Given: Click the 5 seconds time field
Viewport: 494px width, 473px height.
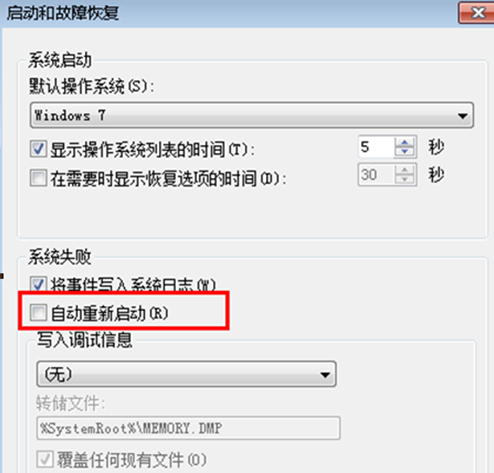Looking at the screenshot, I should (376, 147).
